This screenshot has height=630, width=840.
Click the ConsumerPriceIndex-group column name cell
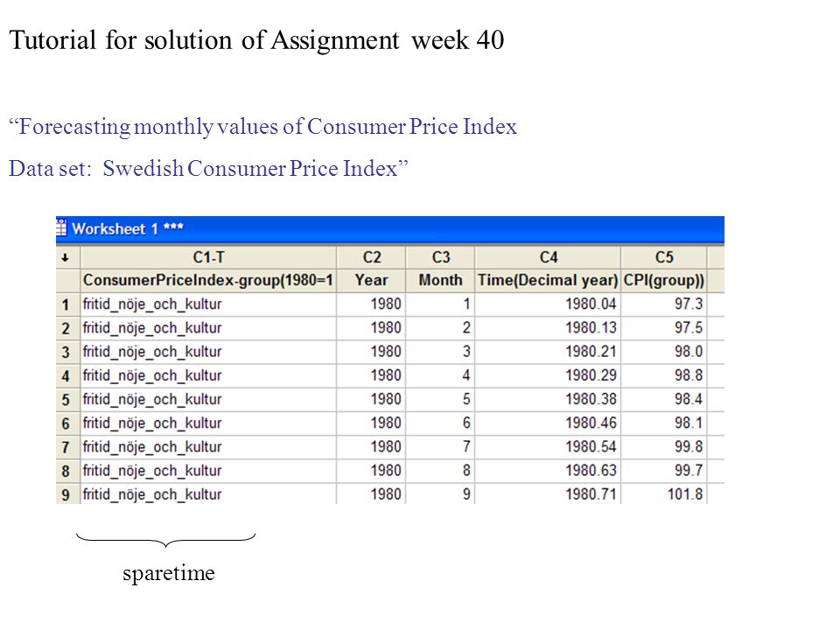209,280
